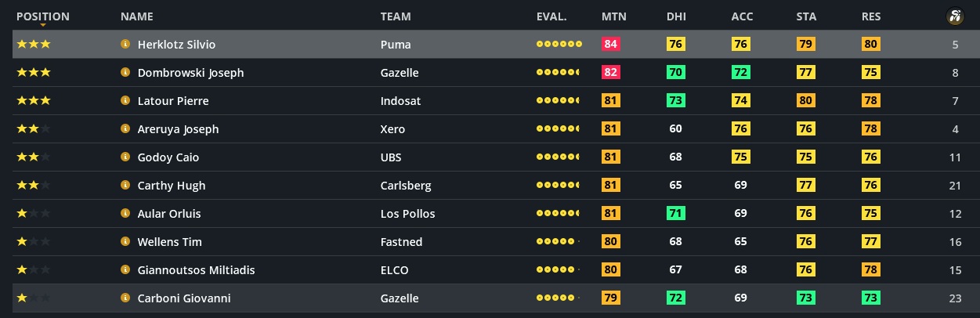Click the cyclist icon column header

point(954,16)
